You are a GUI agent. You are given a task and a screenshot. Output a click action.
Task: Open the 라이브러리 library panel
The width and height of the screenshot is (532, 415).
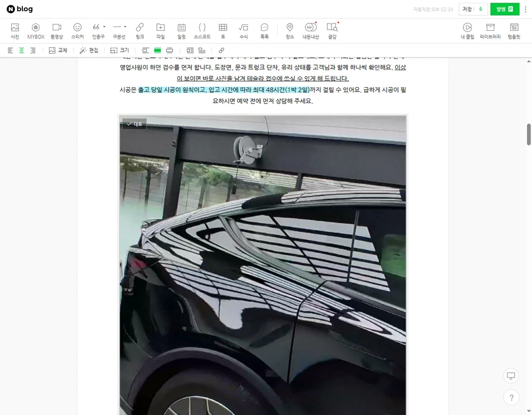pos(491,31)
